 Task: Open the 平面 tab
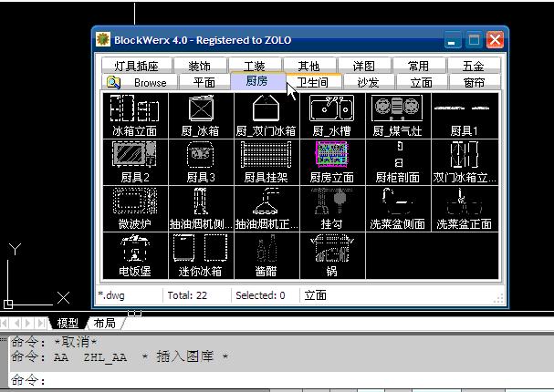coord(204,82)
